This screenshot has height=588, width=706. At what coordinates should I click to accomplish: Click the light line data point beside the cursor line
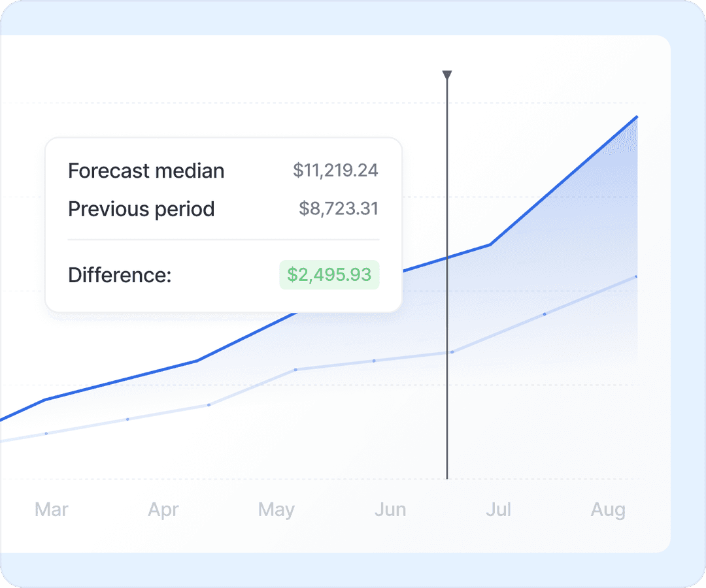[452, 352]
